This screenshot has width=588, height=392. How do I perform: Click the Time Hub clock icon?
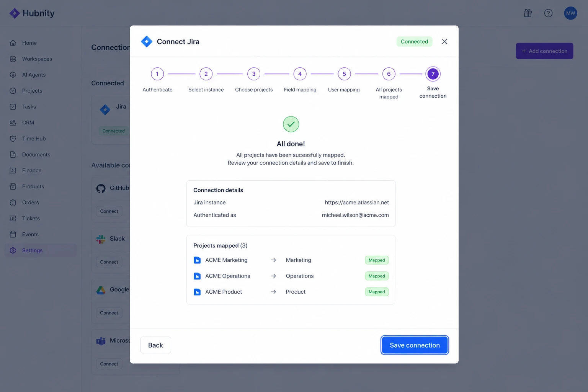click(13, 139)
